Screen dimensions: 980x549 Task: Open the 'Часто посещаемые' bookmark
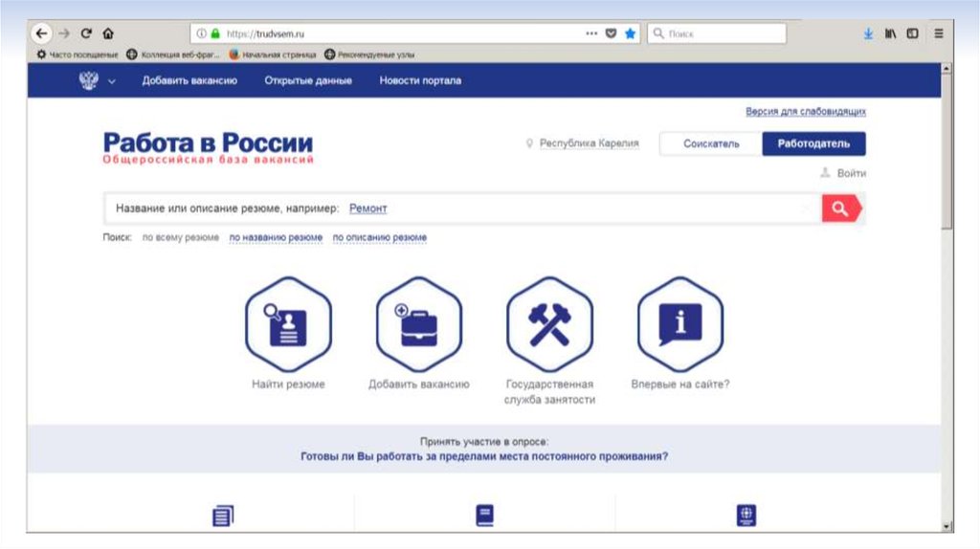(77, 55)
